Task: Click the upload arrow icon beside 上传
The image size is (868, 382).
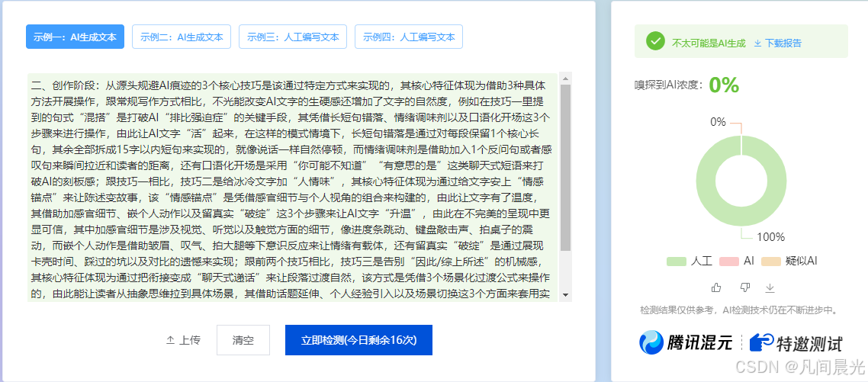Action: 171,340
